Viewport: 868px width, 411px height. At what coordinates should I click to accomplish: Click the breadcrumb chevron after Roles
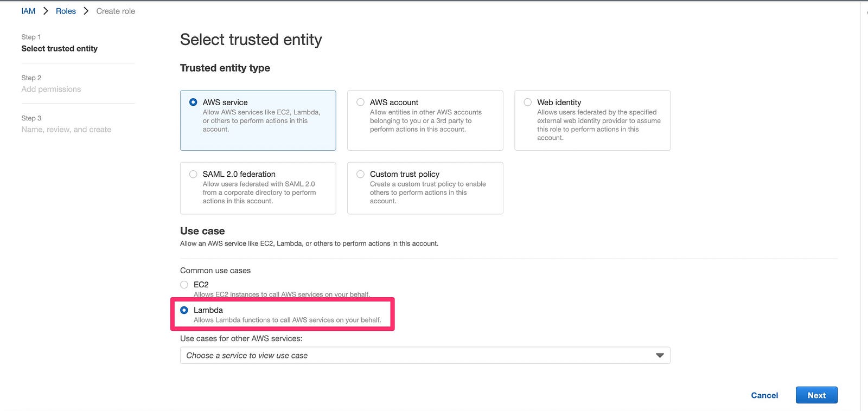[x=86, y=11]
